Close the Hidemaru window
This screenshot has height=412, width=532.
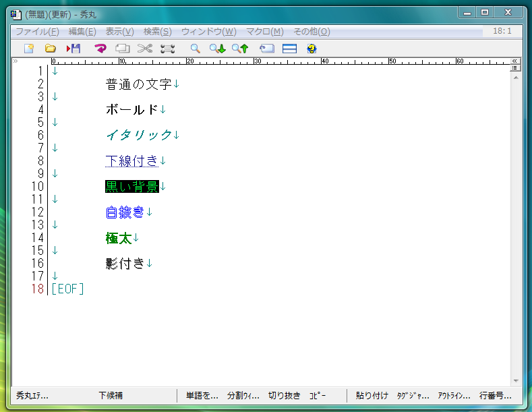tap(508, 13)
